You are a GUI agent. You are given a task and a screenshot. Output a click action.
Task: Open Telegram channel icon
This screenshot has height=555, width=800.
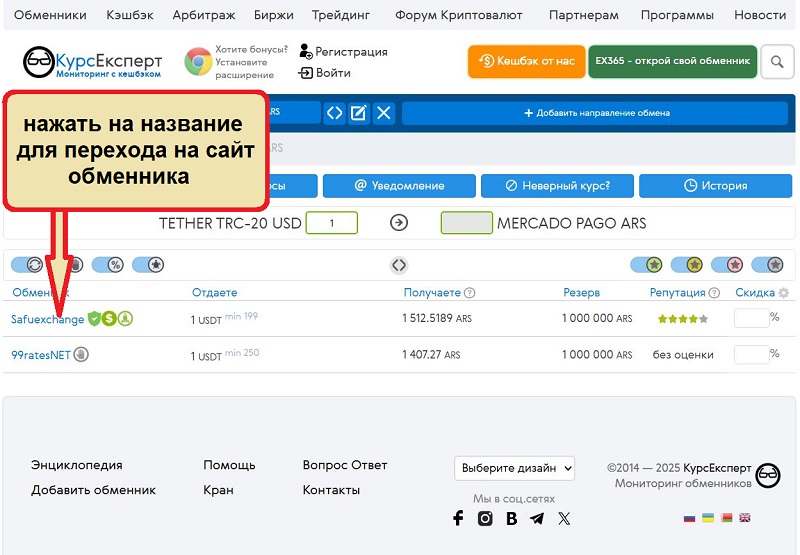(x=537, y=519)
